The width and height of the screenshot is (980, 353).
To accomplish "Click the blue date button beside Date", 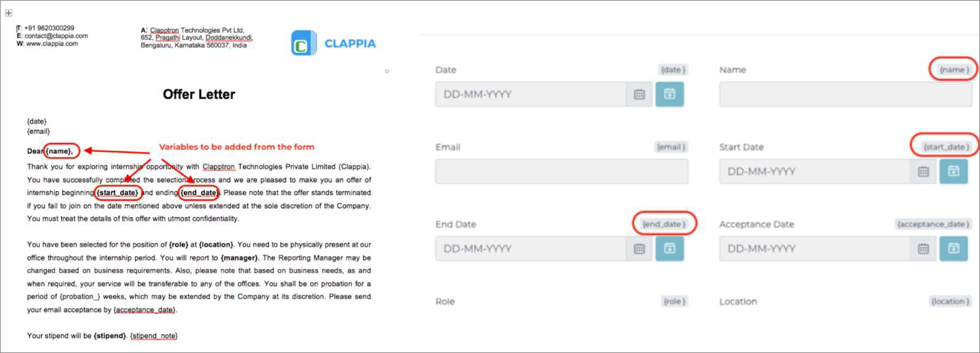I will pyautogui.click(x=669, y=94).
